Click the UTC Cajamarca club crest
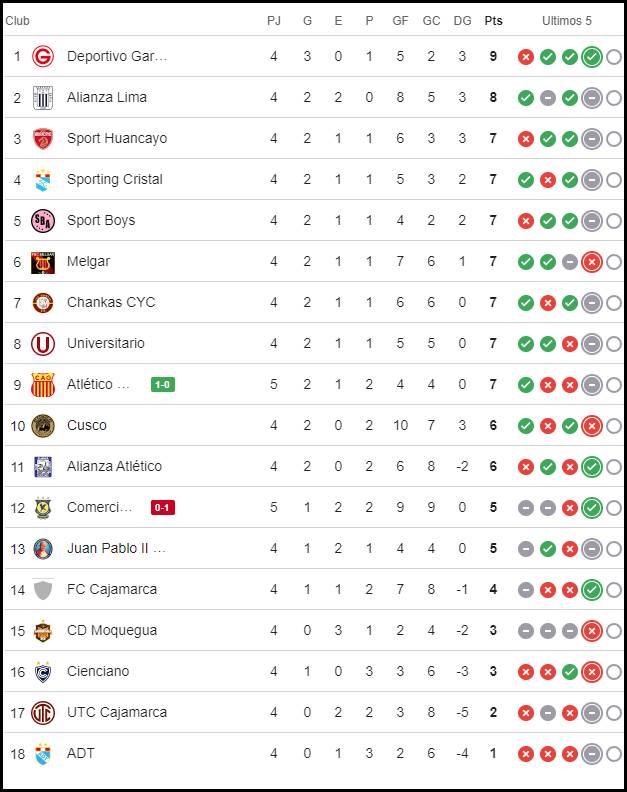Image resolution: width=627 pixels, height=792 pixels. 43,713
